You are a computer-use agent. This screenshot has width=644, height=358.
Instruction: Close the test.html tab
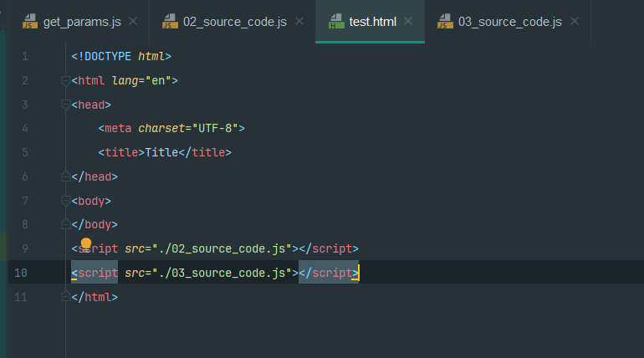click(408, 21)
